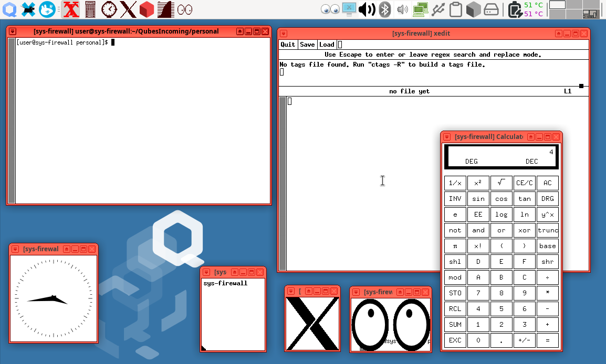Click Load in xedit
This screenshot has height=364, width=606.
click(x=327, y=45)
